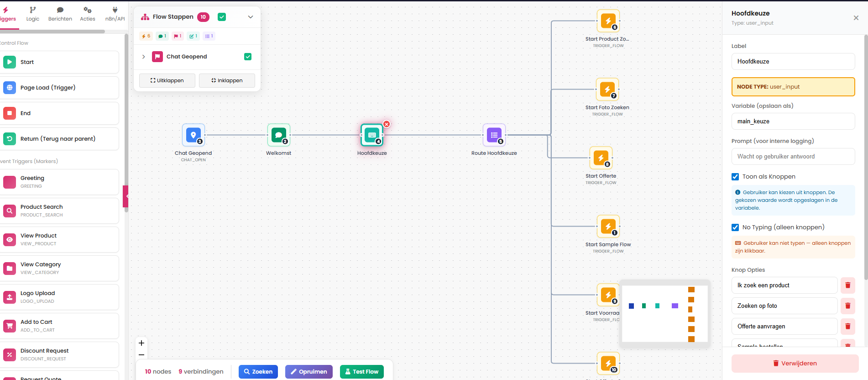Viewport: 868px width, 380px height.
Task: Delete the 'Zoeken op foto' option
Action: tap(847, 306)
